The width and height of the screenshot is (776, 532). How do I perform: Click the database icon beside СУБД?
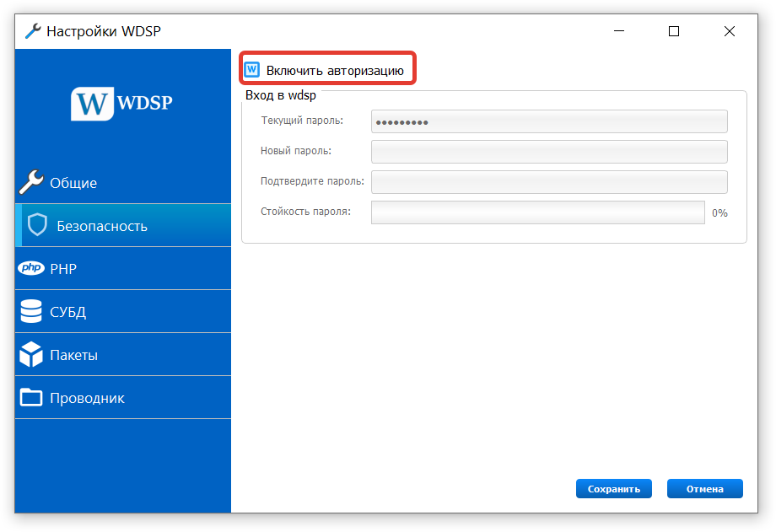tap(31, 311)
